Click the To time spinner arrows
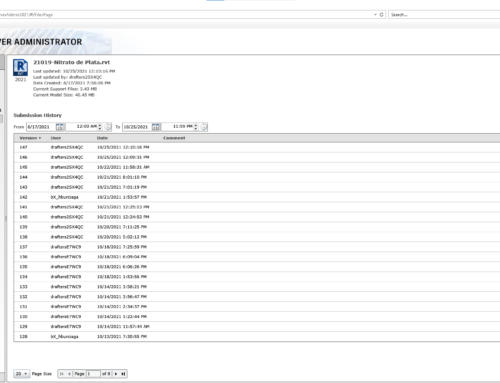Viewport: 500px width, 383px height. (196, 127)
